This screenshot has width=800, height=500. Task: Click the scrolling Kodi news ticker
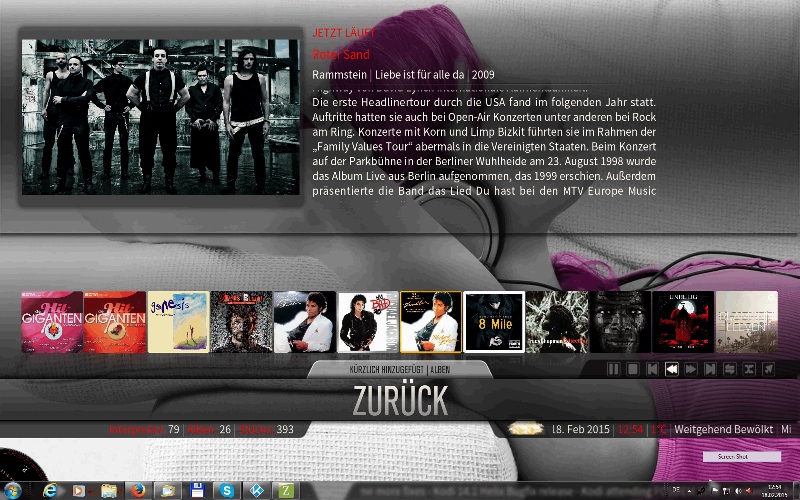pos(502,491)
